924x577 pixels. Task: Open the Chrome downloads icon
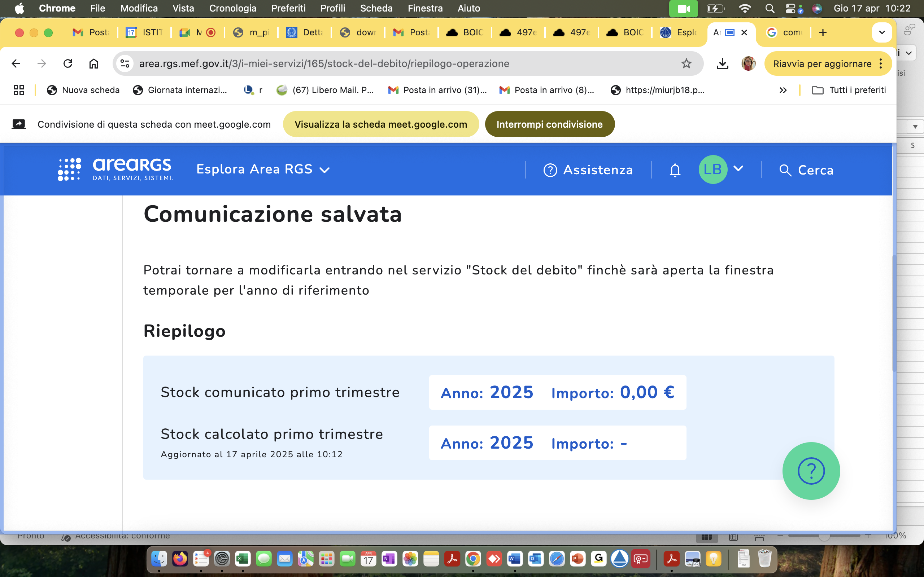pyautogui.click(x=722, y=63)
